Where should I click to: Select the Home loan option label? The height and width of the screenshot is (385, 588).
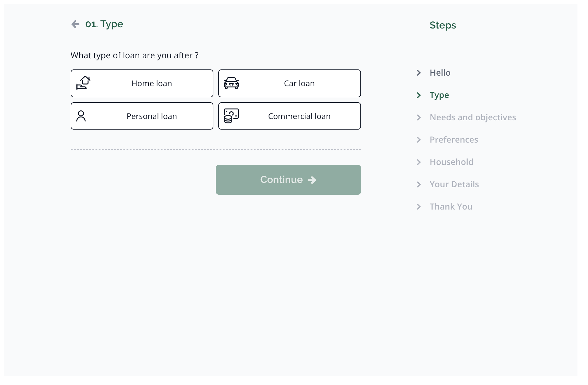[152, 83]
